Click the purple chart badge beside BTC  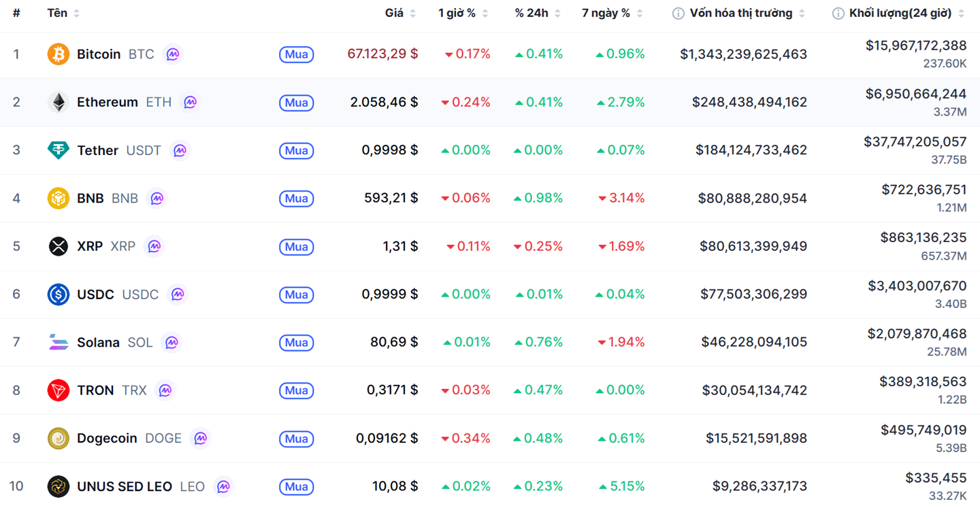click(173, 54)
